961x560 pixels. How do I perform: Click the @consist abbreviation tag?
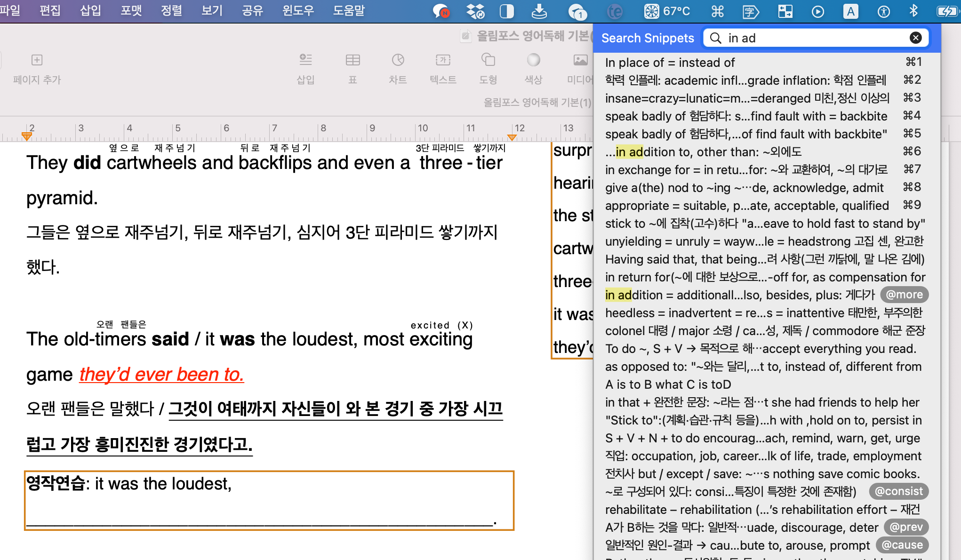click(x=898, y=491)
